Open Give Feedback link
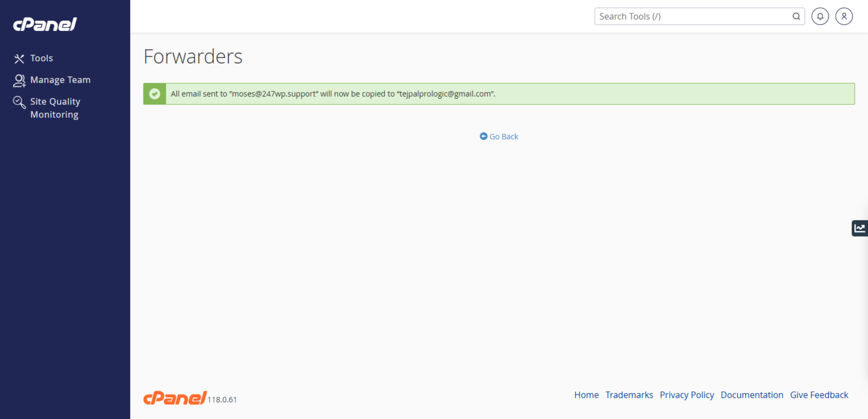 819,395
